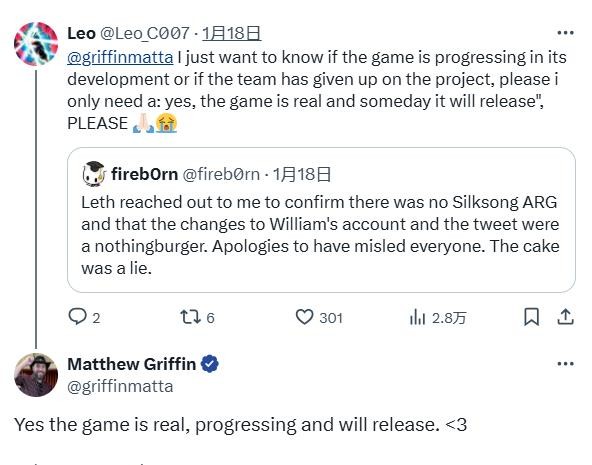The width and height of the screenshot is (592, 465).
Task: Click the fireb0rn name in the quoted tweet
Action: pyautogui.click(x=144, y=174)
